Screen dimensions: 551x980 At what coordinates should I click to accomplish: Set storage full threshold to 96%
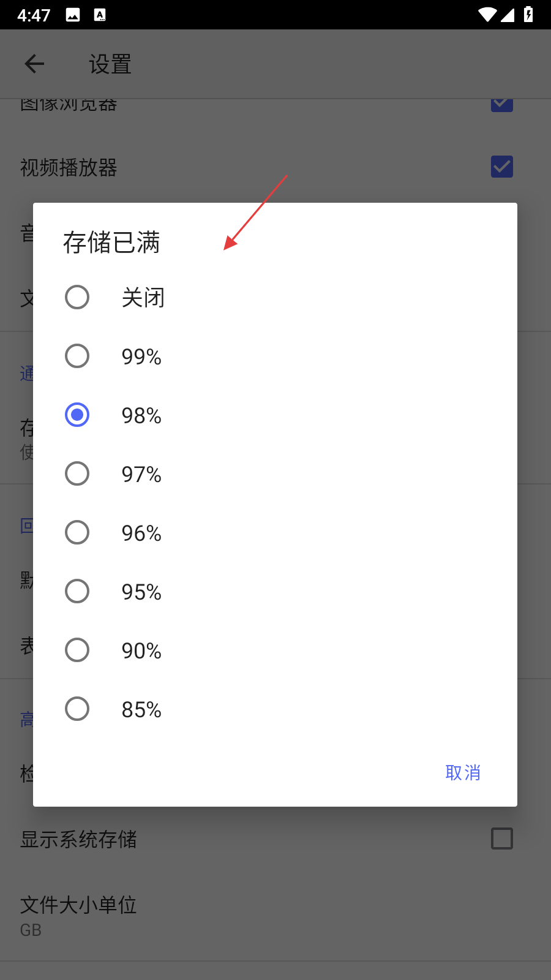point(77,533)
